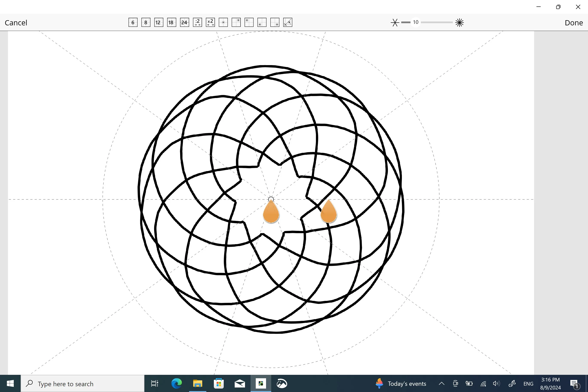This screenshot has height=392, width=588.
Task: Select the orange rotation handle drop
Action: (329, 211)
